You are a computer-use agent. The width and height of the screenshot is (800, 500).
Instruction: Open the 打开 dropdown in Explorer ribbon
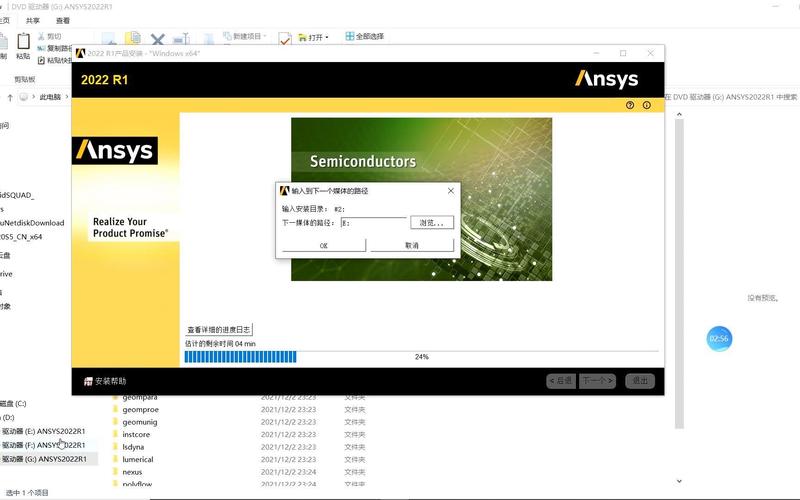pyautogui.click(x=313, y=37)
